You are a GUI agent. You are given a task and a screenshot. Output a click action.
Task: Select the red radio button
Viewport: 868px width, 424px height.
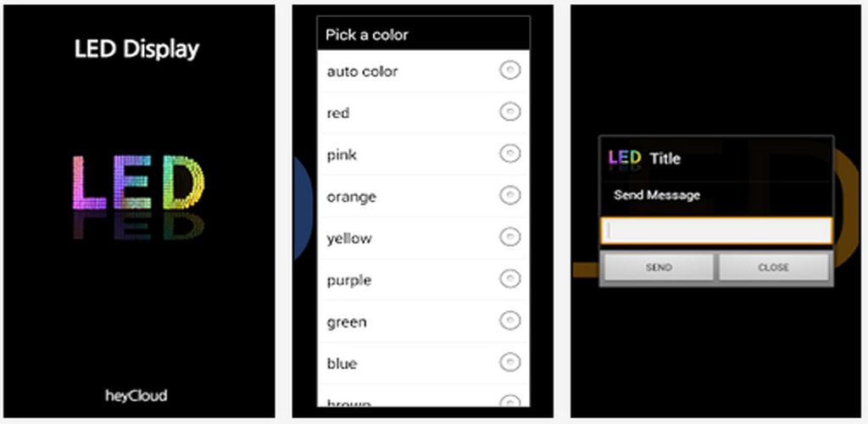509,113
